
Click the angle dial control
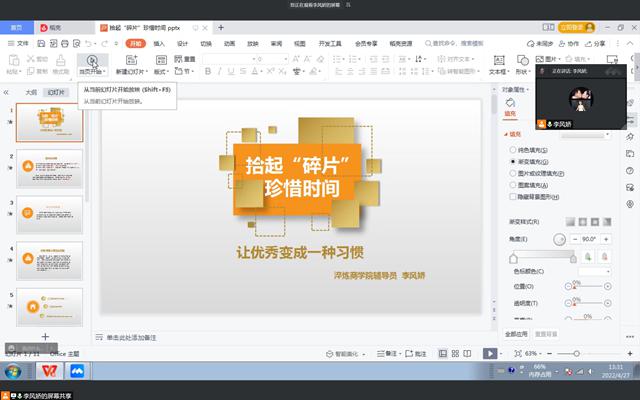pos(559,239)
